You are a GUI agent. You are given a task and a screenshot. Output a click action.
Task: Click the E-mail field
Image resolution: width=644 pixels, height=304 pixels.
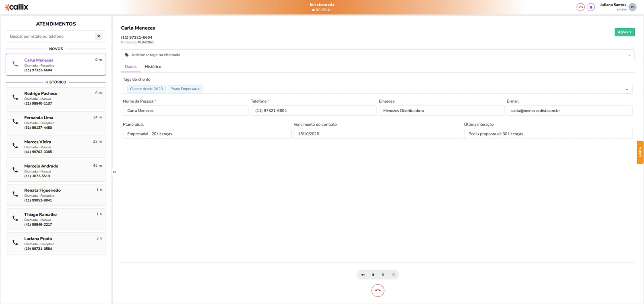pyautogui.click(x=570, y=111)
